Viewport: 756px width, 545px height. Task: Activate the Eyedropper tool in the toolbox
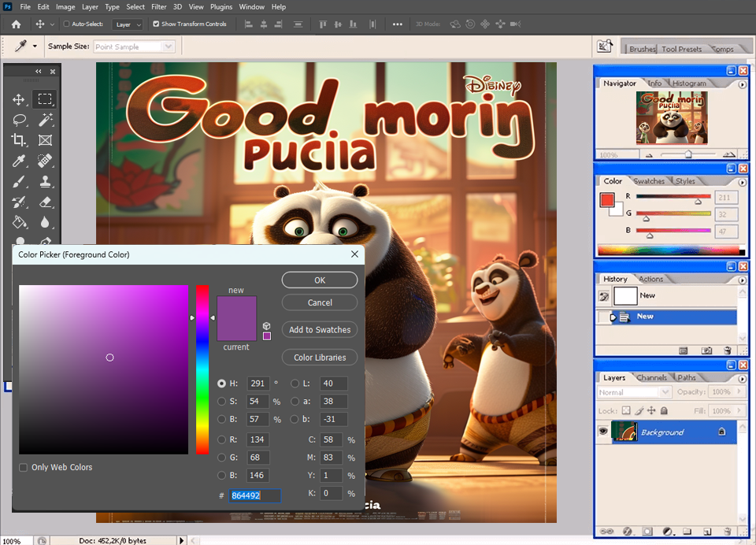[19, 161]
